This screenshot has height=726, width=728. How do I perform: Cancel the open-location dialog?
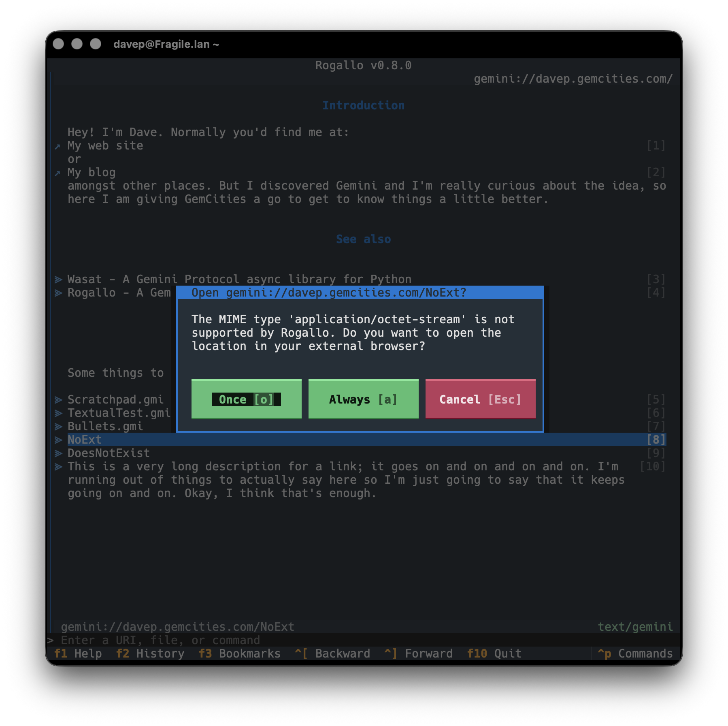coord(480,399)
